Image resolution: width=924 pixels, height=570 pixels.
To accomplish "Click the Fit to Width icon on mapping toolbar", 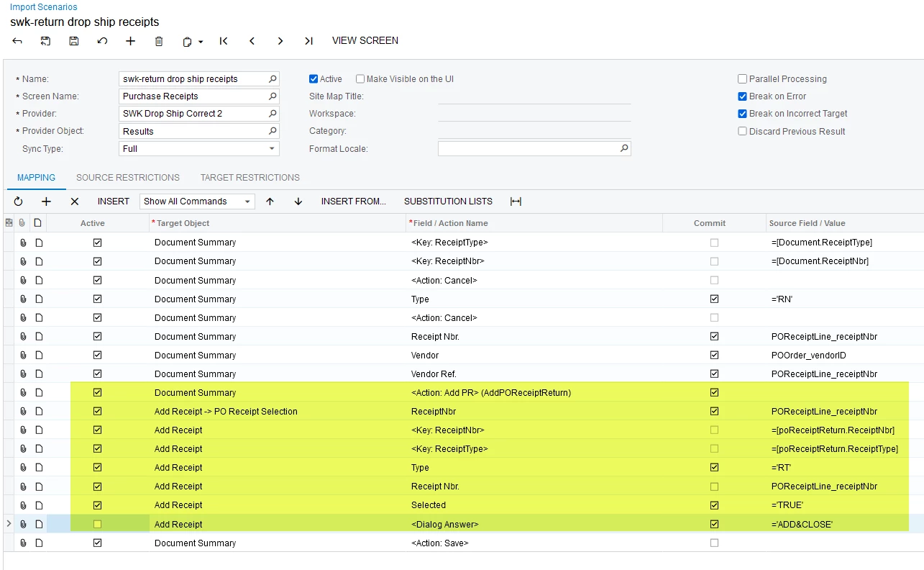I will (x=516, y=202).
